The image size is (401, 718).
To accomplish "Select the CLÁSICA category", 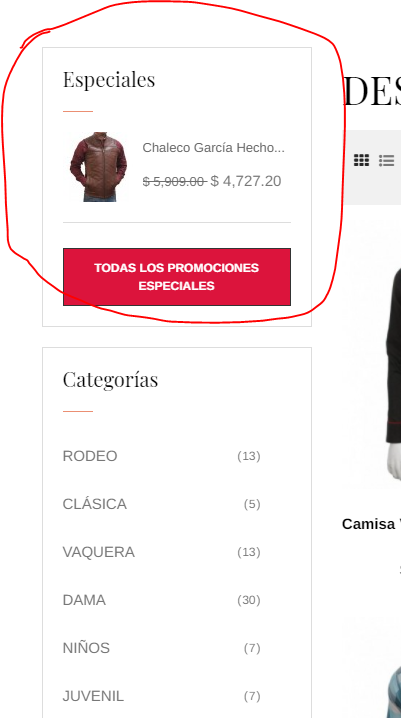I will pos(95,504).
